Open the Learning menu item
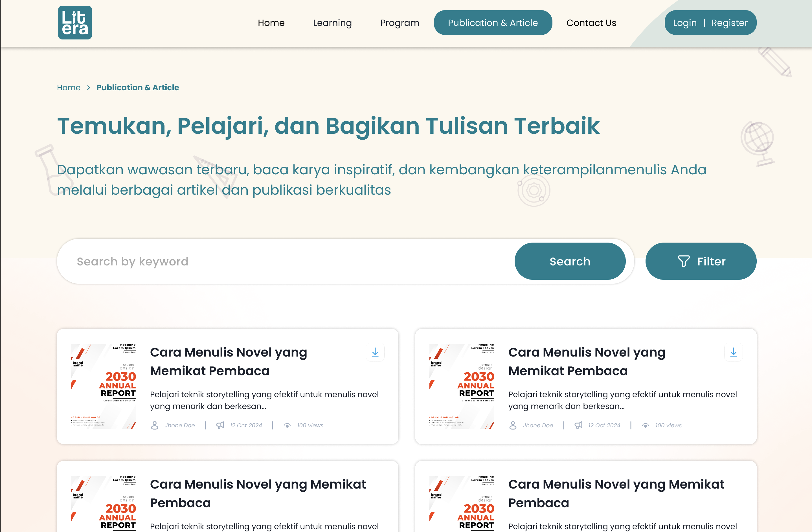 [x=332, y=23]
